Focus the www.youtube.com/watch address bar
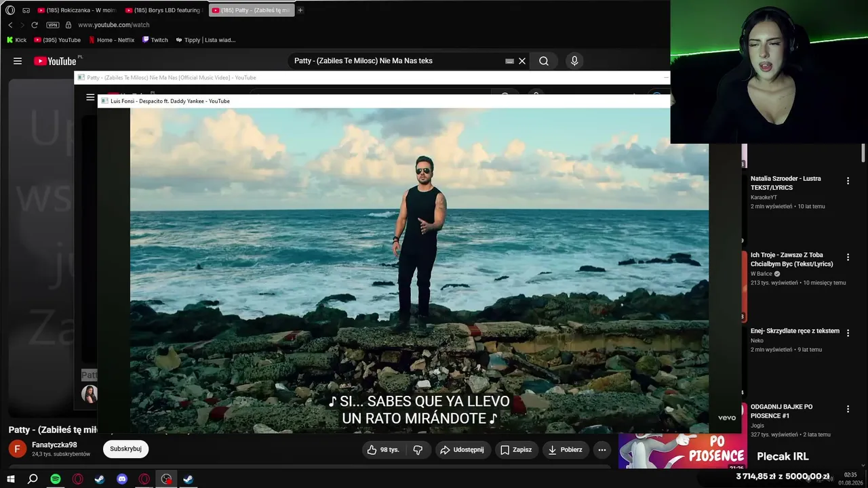The image size is (868, 488). (113, 25)
